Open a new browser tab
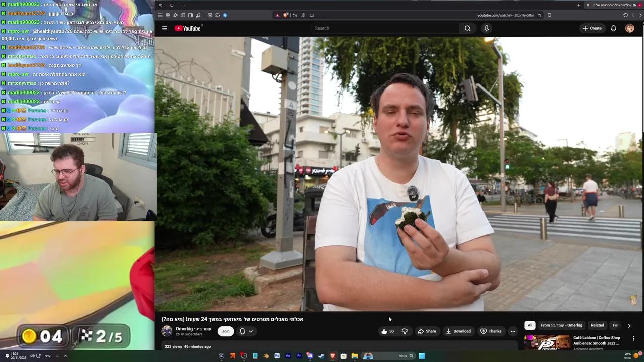The width and height of the screenshot is (644, 362). [x=579, y=5]
